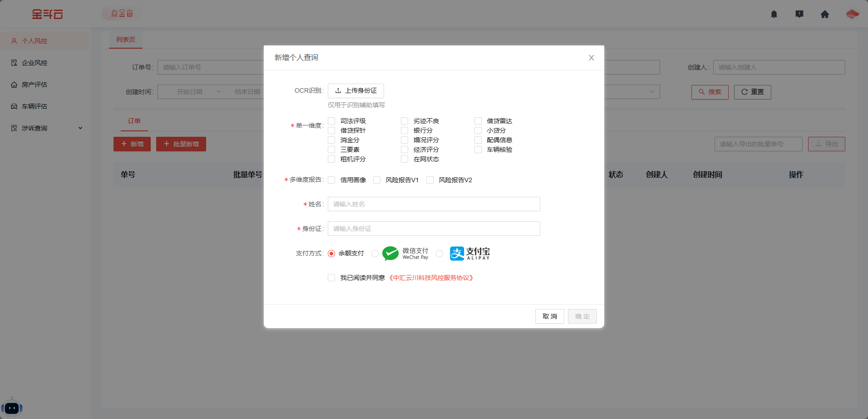This screenshot has height=419, width=868.
Task: Check the 小贷分 checkbox
Action: [x=478, y=130]
